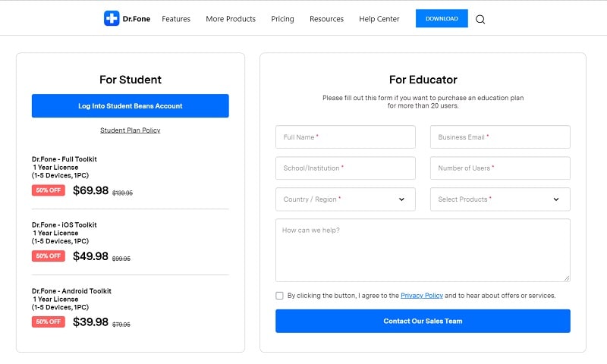Click Contact Our Sales Team button
607x364 pixels.
coord(423,321)
